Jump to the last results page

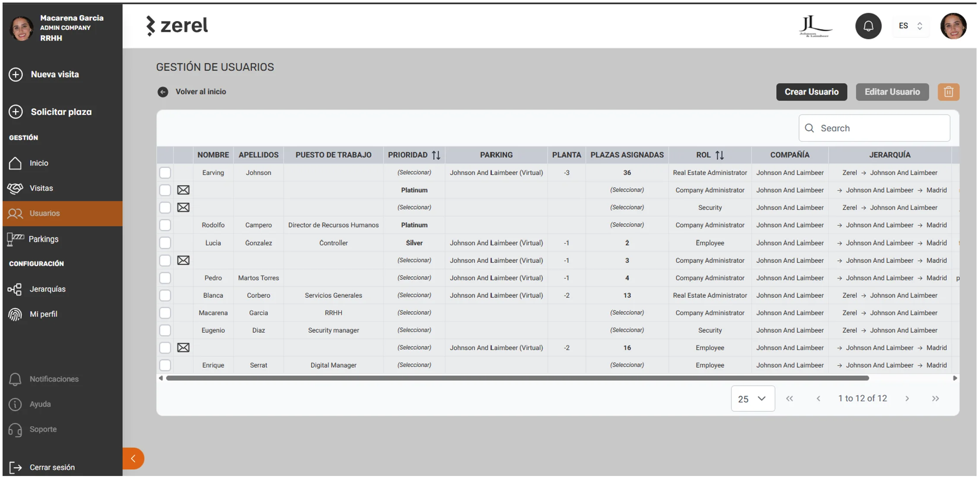coord(936,399)
